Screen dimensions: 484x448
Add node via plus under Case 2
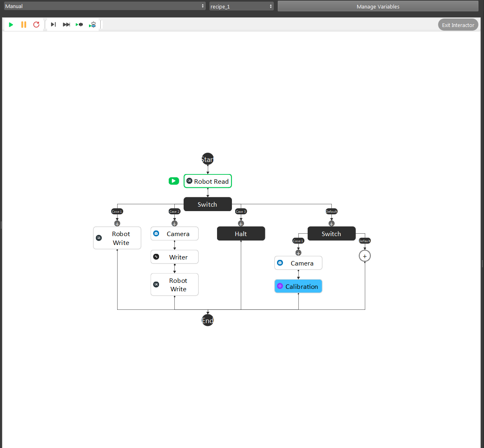174,223
